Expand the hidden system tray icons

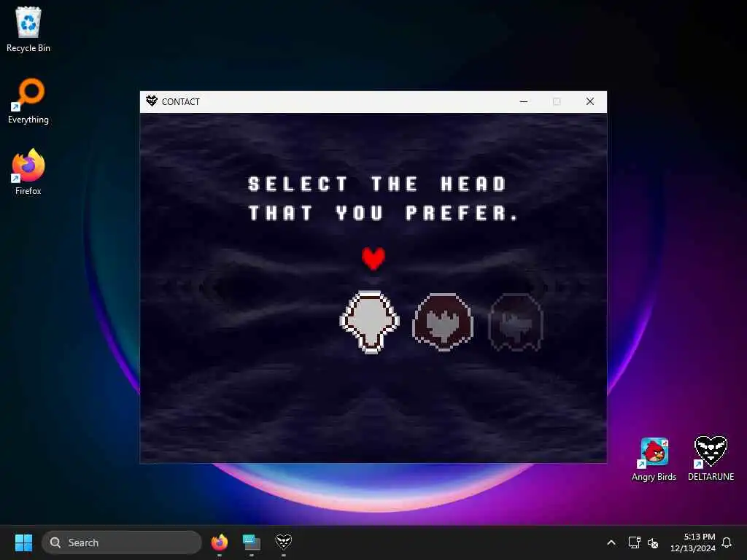point(611,542)
